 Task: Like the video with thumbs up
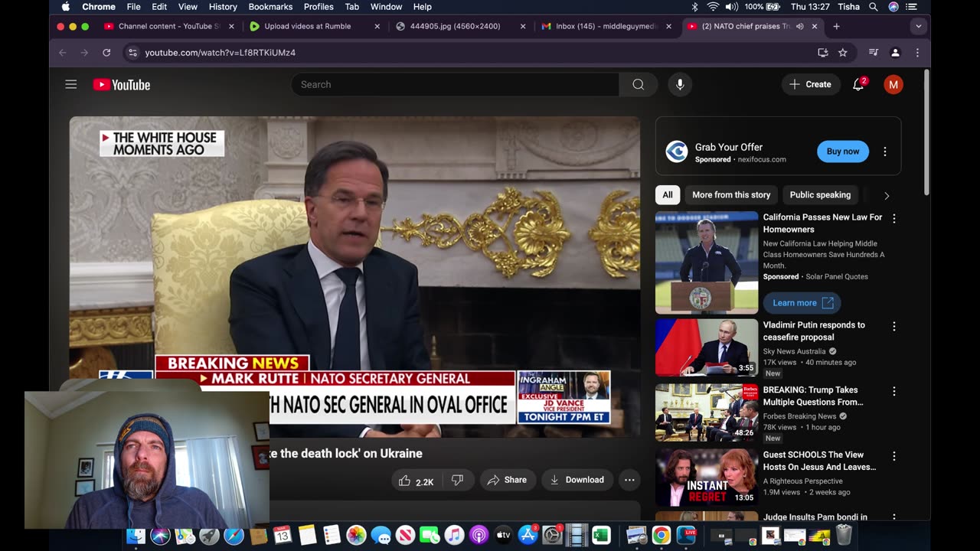point(416,480)
